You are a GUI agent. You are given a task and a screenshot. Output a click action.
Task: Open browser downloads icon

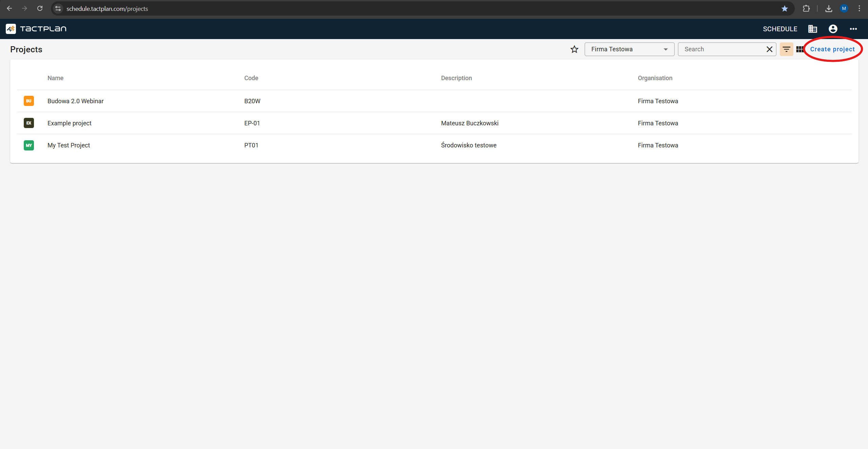pos(829,8)
